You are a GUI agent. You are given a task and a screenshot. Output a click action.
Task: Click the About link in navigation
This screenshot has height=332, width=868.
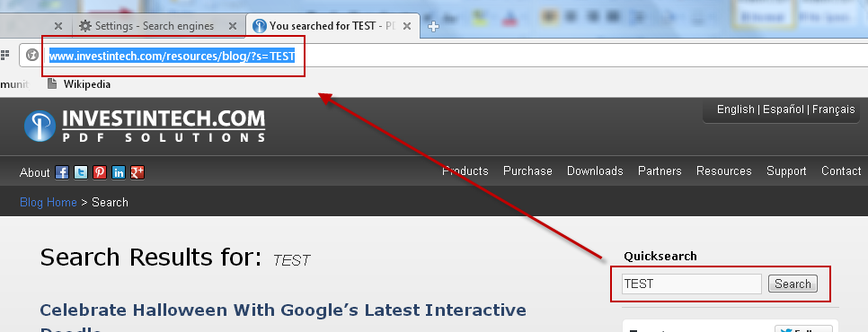tap(34, 172)
